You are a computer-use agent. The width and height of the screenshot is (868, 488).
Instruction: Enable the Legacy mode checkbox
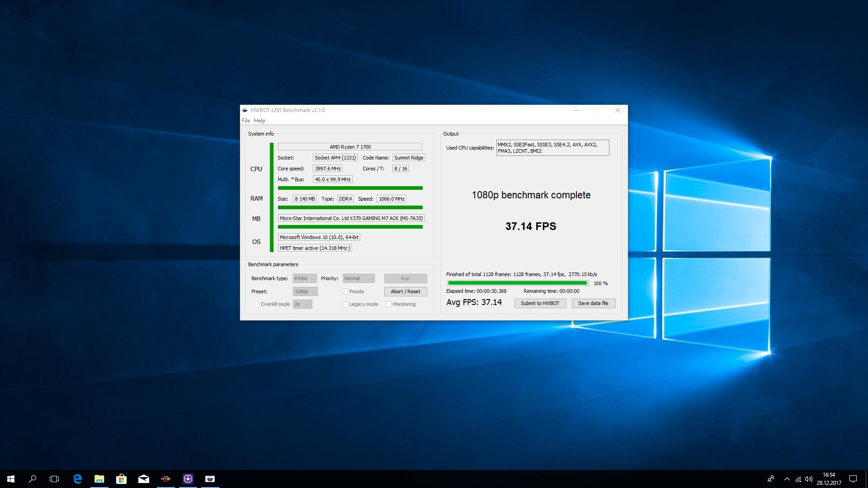(345, 304)
